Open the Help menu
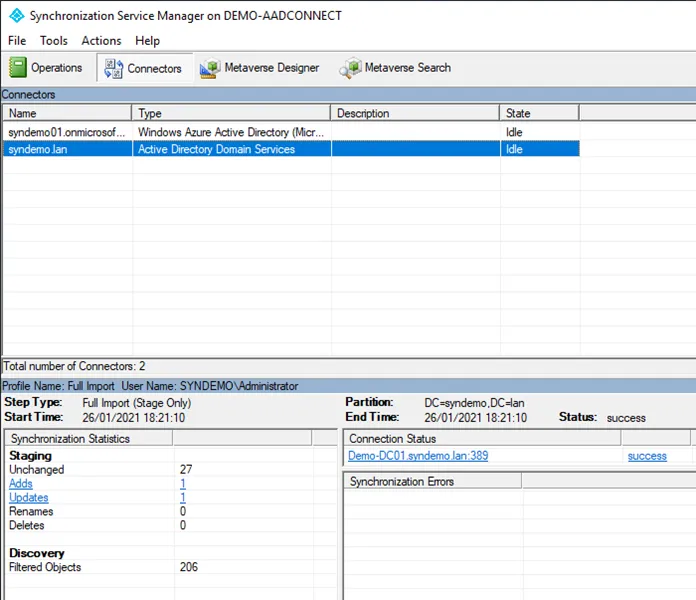The height and width of the screenshot is (600, 696). pos(147,41)
